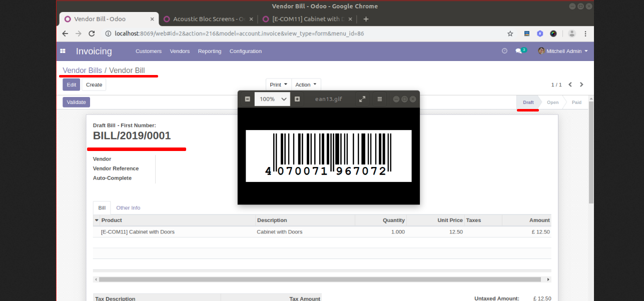Click the barcode image in the viewer
The height and width of the screenshot is (301, 644).
click(x=328, y=155)
